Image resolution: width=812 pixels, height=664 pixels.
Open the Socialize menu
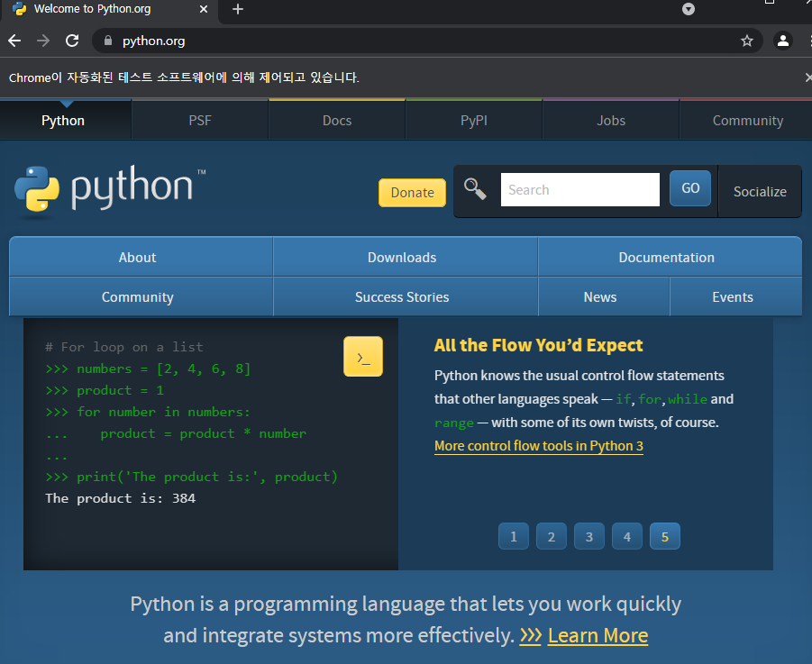click(760, 192)
